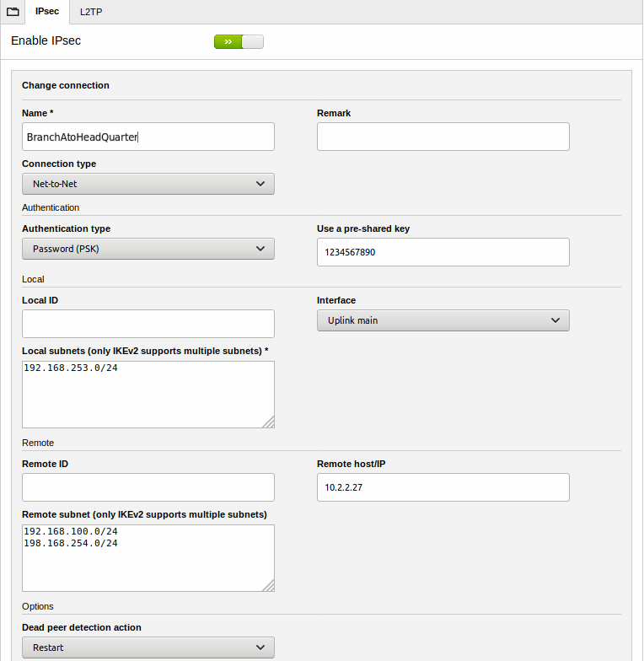The height and width of the screenshot is (661, 644).
Task: Click the pre-shared key input field
Action: point(443,252)
